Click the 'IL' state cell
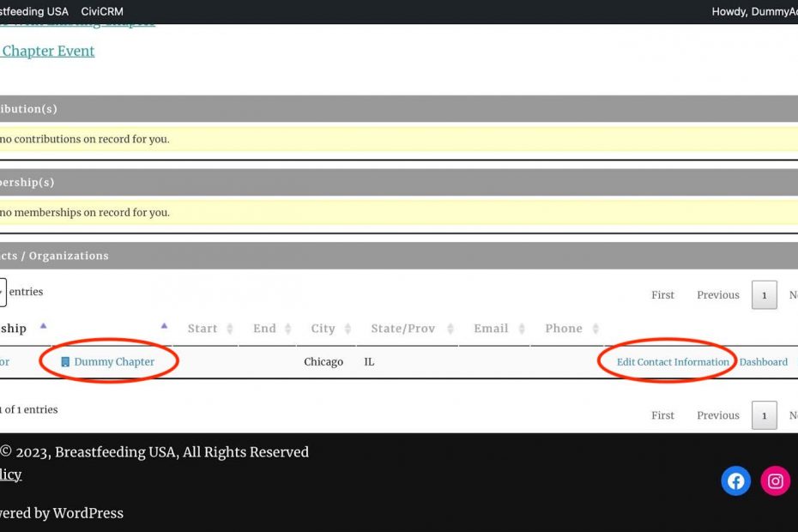 369,362
